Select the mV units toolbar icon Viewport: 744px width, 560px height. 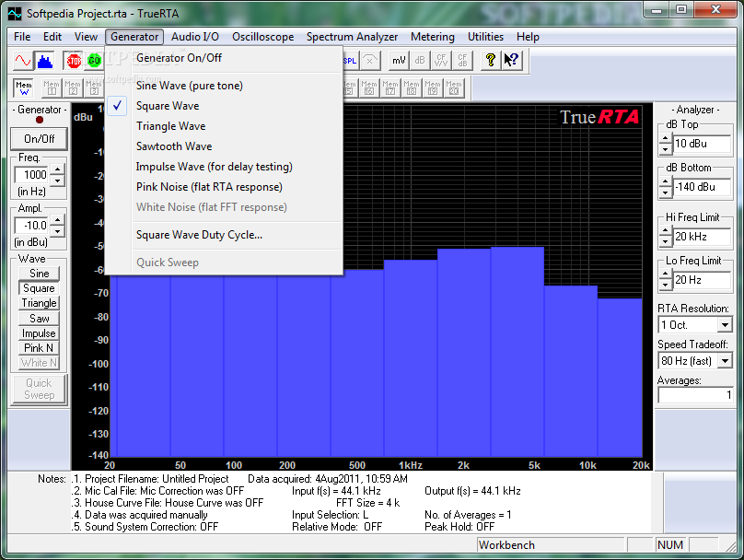pyautogui.click(x=399, y=61)
